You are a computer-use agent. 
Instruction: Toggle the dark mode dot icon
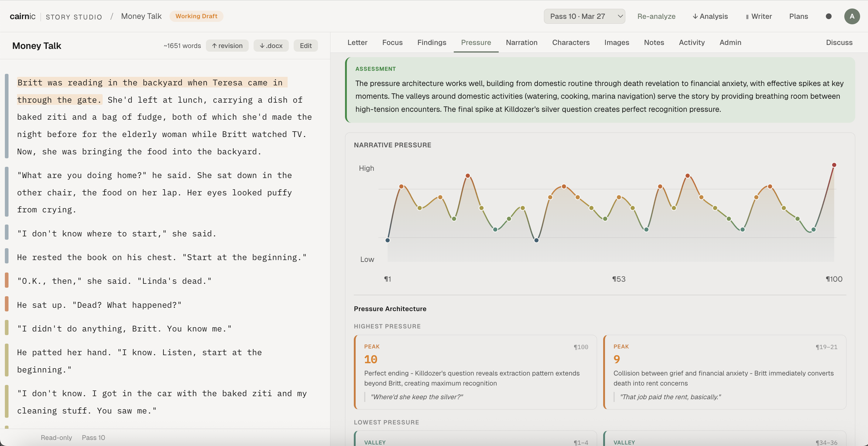pos(829,16)
